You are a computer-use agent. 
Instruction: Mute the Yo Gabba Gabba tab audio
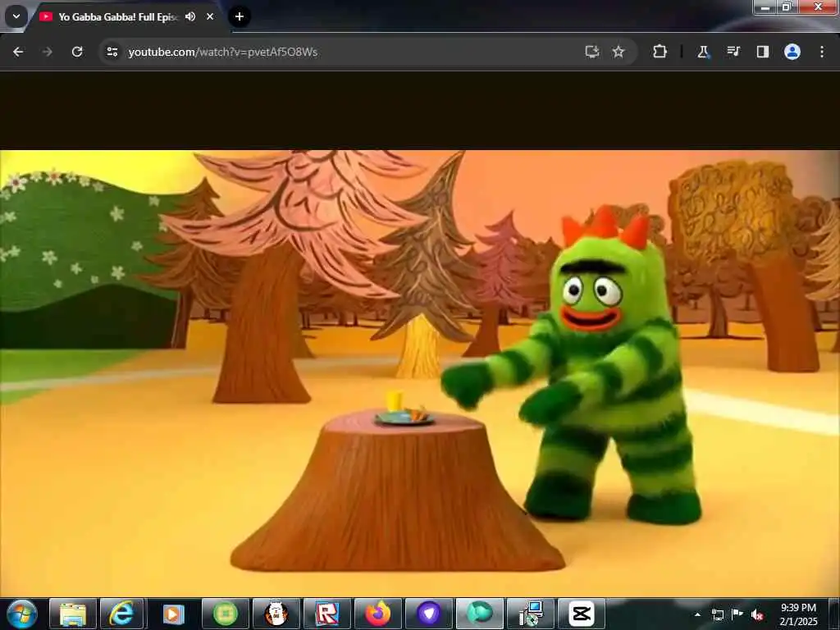click(190, 16)
